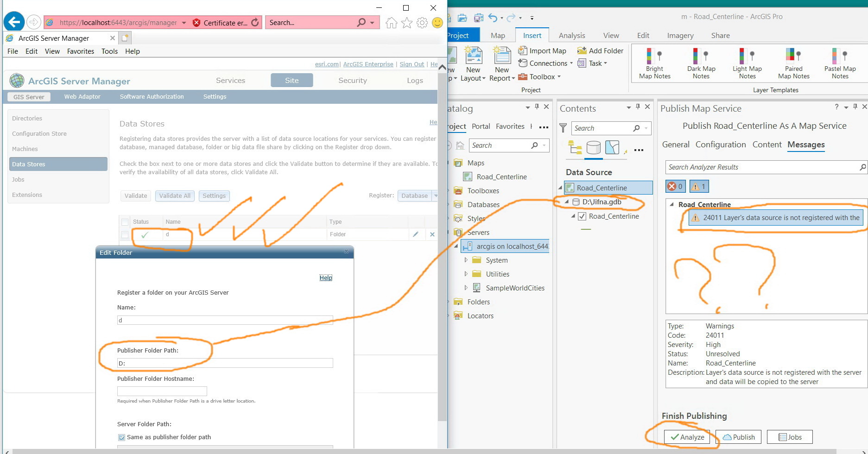Screen dimensions: 868x454
Task: Expand the System folder in Catalog
Action: pyautogui.click(x=466, y=260)
